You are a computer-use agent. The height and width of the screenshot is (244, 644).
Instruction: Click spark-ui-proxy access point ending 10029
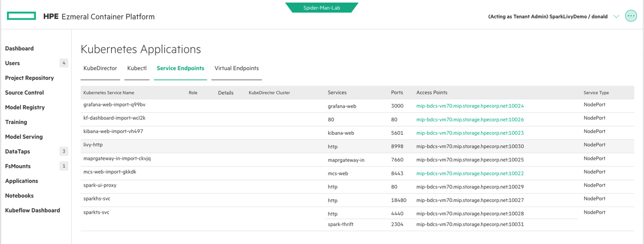[x=470, y=187]
